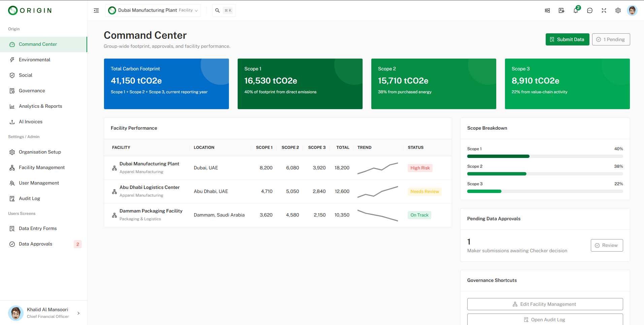Open the dashboard layout icon in header

click(547, 10)
